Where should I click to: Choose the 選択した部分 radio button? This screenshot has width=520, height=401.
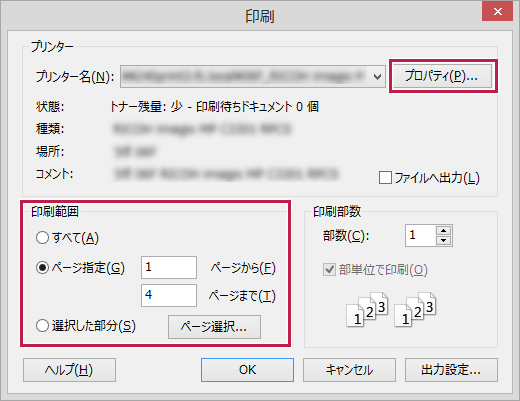pyautogui.click(x=42, y=326)
